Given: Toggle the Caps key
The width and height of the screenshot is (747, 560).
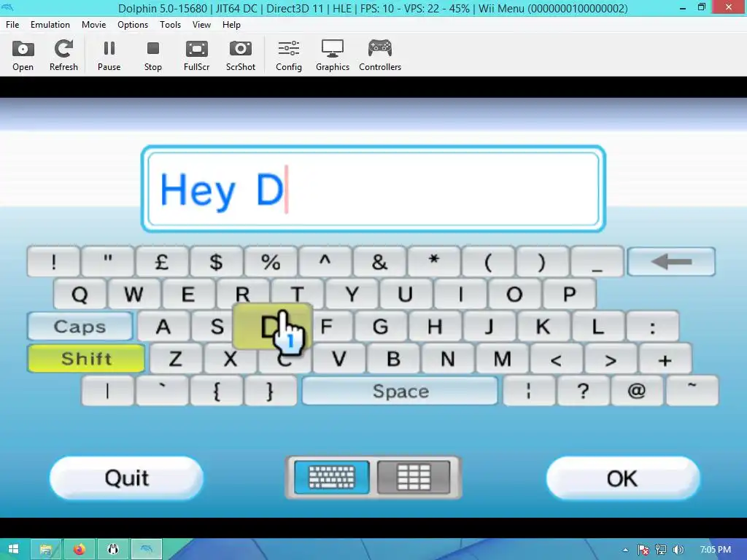Looking at the screenshot, I should click(80, 326).
